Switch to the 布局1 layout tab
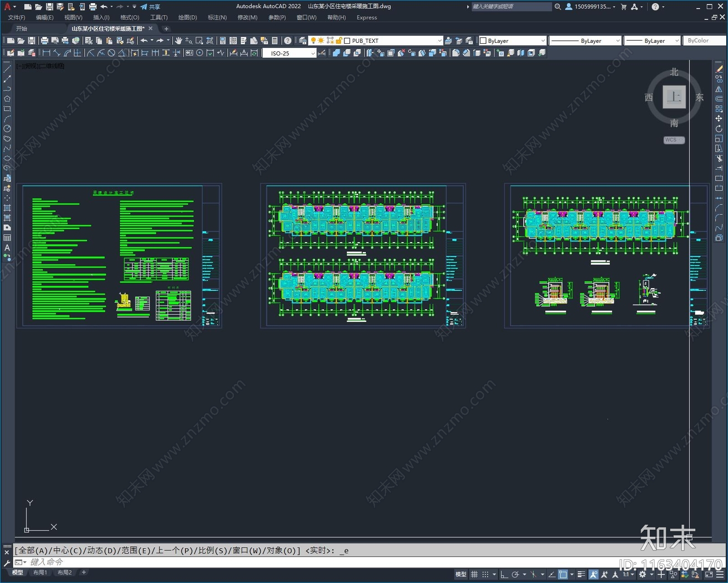Image resolution: width=728 pixels, height=583 pixels. (x=40, y=573)
